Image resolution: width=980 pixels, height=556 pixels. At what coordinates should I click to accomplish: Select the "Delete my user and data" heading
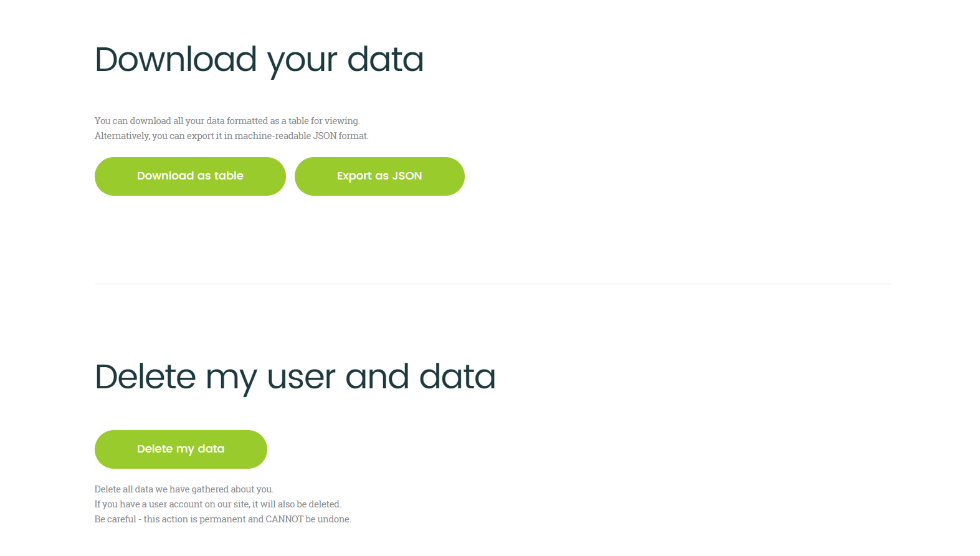click(x=295, y=377)
